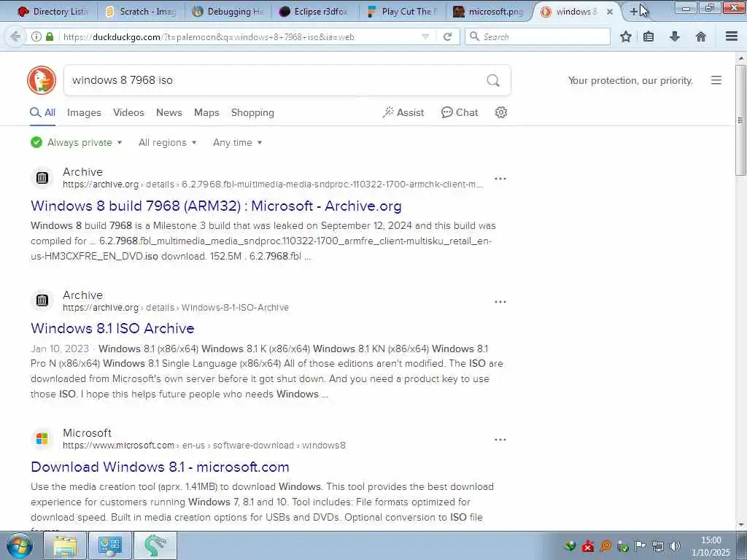Select the All results tab
This screenshot has height=560, width=747.
43,112
